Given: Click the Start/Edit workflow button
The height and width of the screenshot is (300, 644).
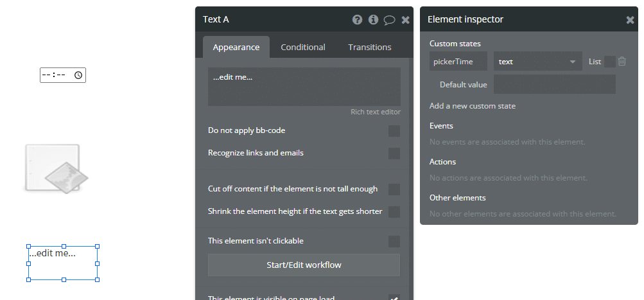Looking at the screenshot, I should point(304,265).
